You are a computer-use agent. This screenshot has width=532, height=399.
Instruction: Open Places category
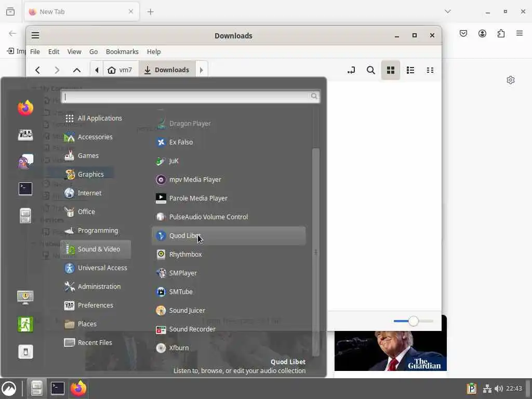tap(96, 324)
